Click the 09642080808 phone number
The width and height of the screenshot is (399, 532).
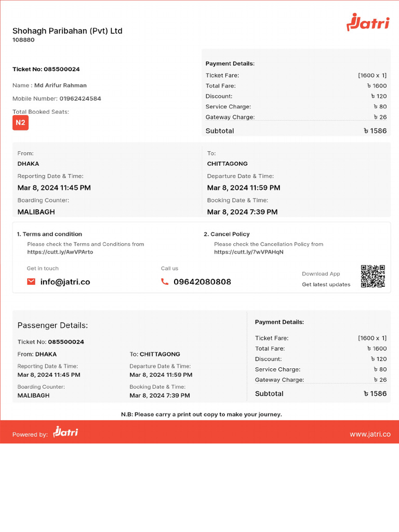click(202, 282)
